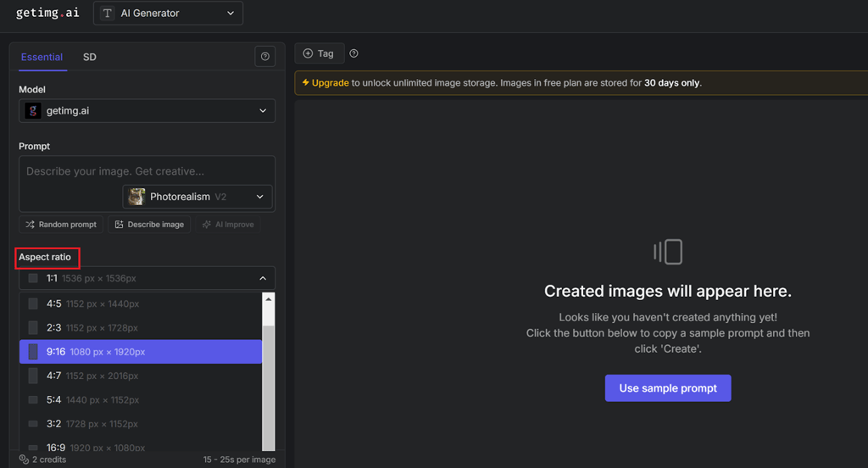
Task: Click the getimg.ai logo
Action: pyautogui.click(x=47, y=13)
